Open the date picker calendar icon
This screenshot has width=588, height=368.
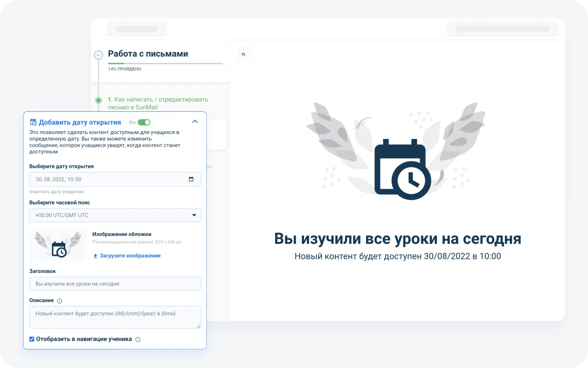pyautogui.click(x=191, y=179)
